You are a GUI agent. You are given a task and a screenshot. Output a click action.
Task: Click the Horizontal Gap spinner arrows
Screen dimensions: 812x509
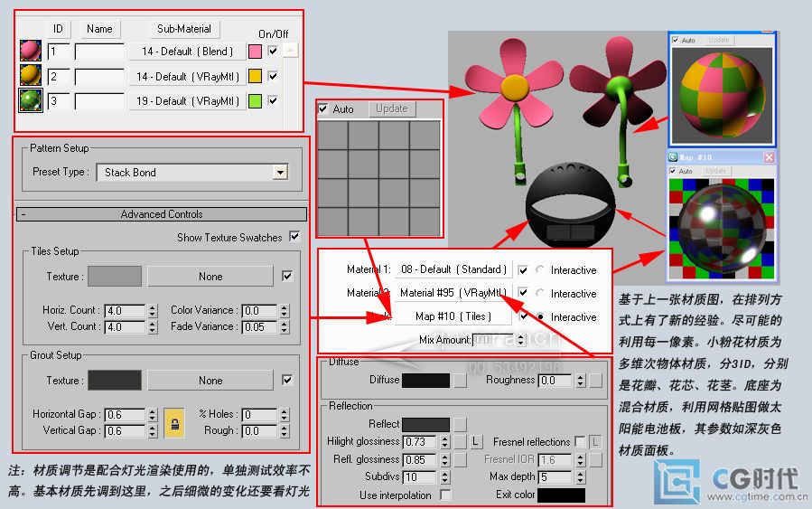point(153,415)
